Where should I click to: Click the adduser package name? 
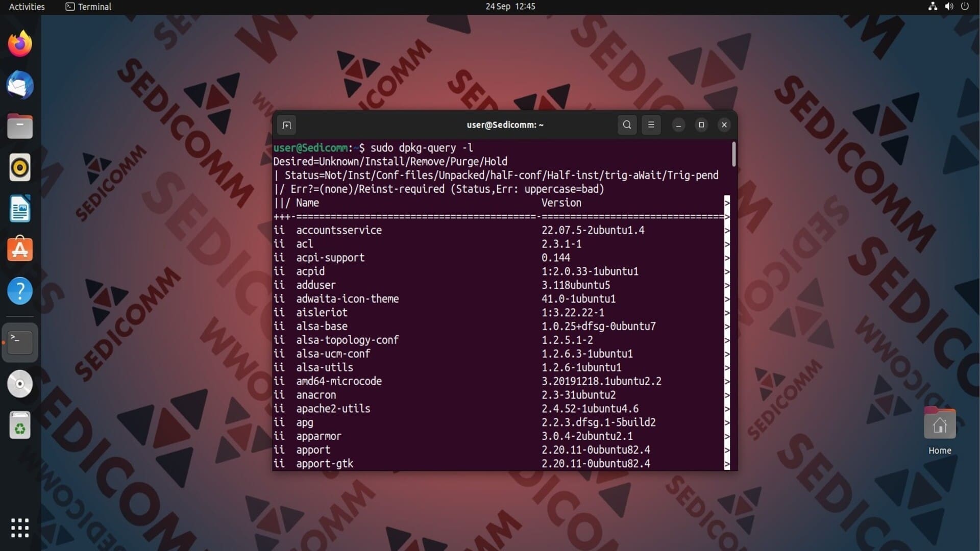point(316,285)
